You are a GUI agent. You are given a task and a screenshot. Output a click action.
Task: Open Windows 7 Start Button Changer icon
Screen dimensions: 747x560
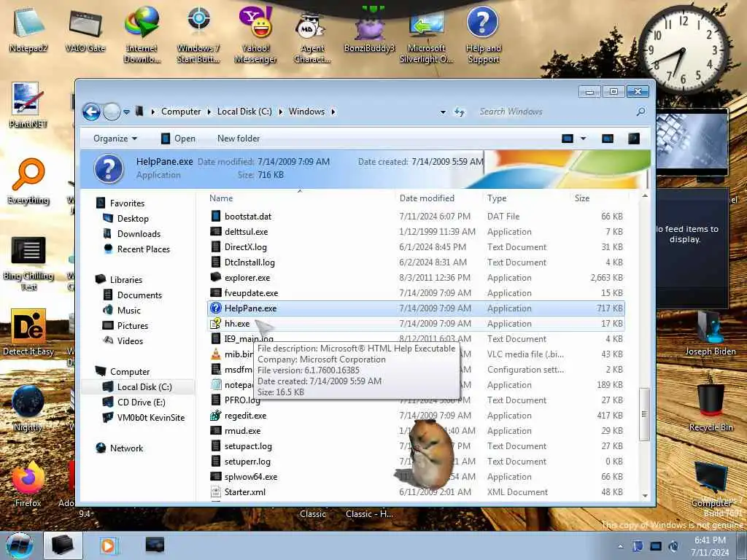pos(198,35)
